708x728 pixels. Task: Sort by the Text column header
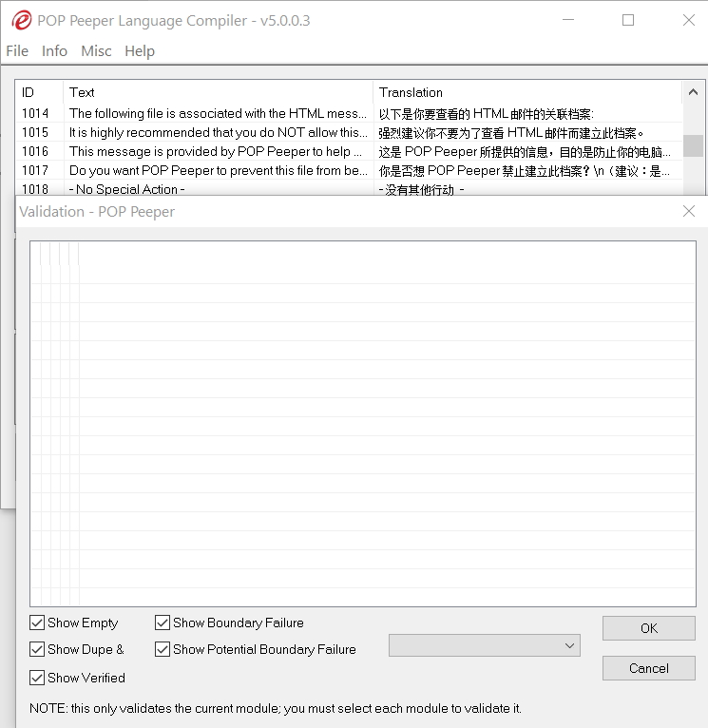[x=218, y=92]
